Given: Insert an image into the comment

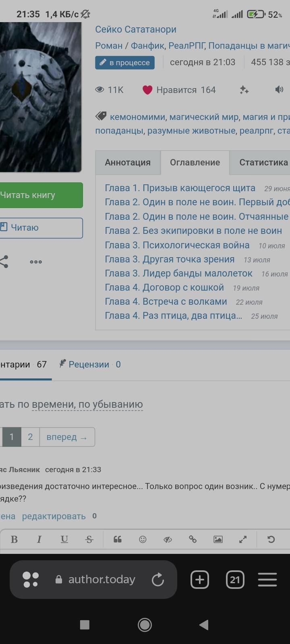Looking at the screenshot, I should (218, 539).
